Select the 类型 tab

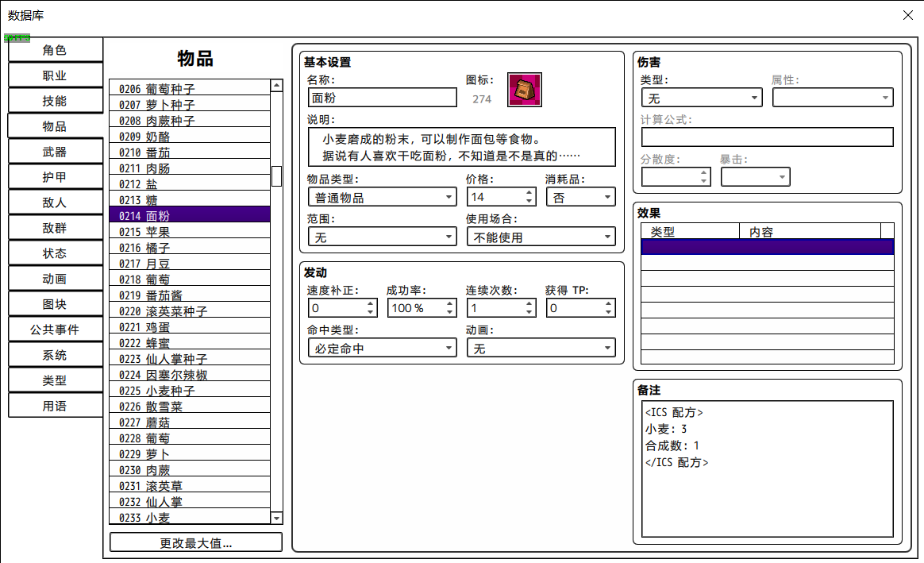56,380
